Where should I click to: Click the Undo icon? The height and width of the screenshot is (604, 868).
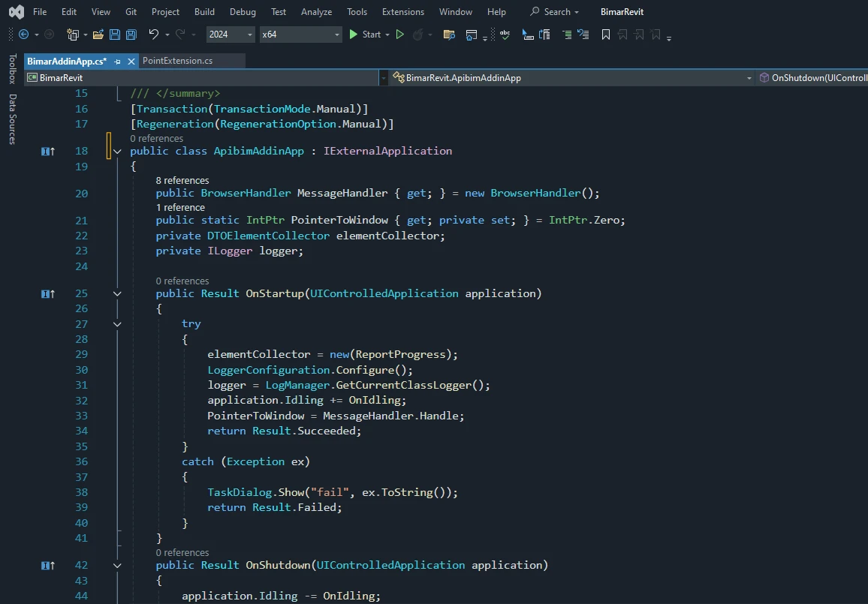(154, 35)
